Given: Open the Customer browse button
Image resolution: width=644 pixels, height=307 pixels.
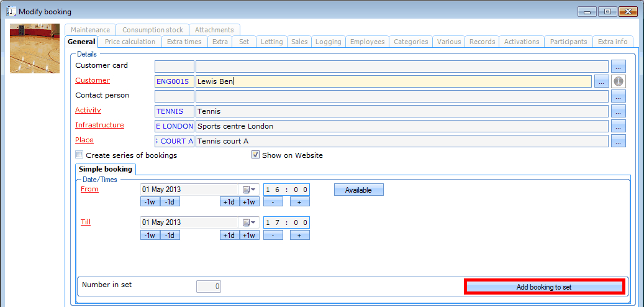Looking at the screenshot, I should tap(601, 81).
